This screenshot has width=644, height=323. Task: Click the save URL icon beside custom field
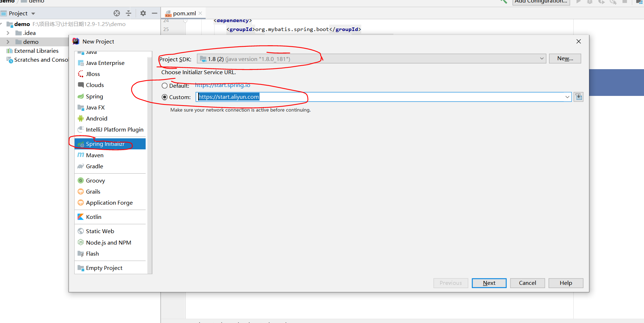pos(579,97)
